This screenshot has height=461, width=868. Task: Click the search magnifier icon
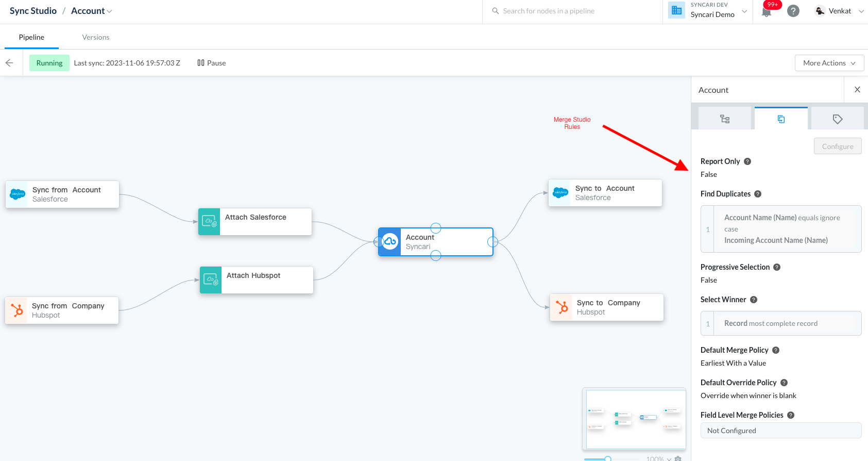tap(496, 11)
